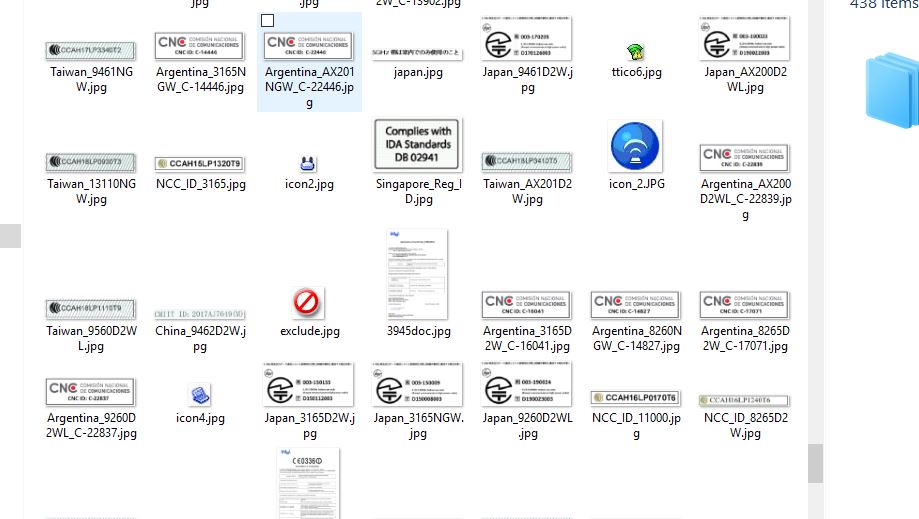The width and height of the screenshot is (919, 519).
Task: Click the file name label Japan_9461D2W.jpg
Action: coord(527,79)
